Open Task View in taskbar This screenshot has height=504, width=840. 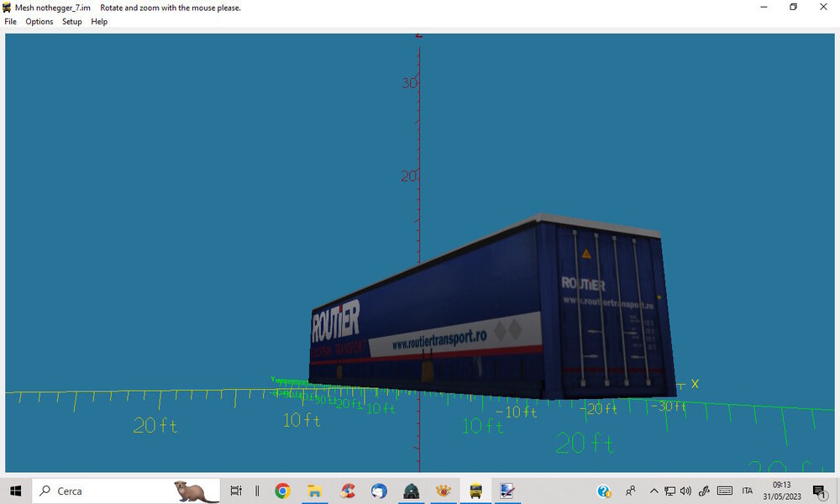coord(236,491)
